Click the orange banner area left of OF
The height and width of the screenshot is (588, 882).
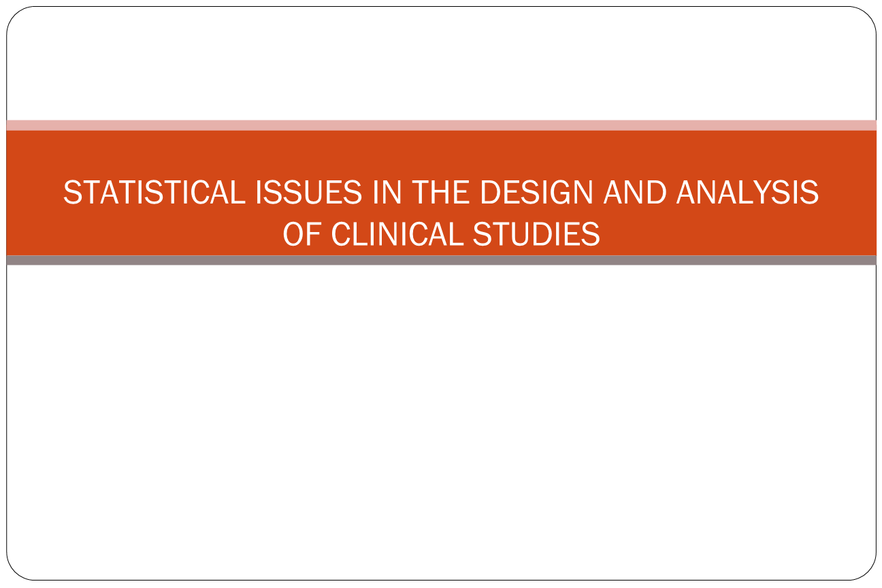[143, 234]
